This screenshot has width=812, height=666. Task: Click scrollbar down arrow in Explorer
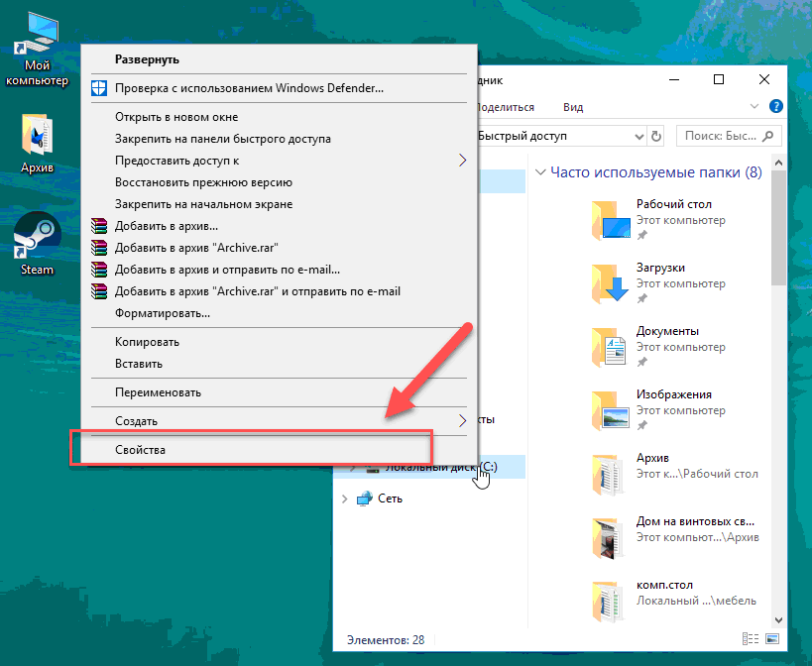click(778, 619)
